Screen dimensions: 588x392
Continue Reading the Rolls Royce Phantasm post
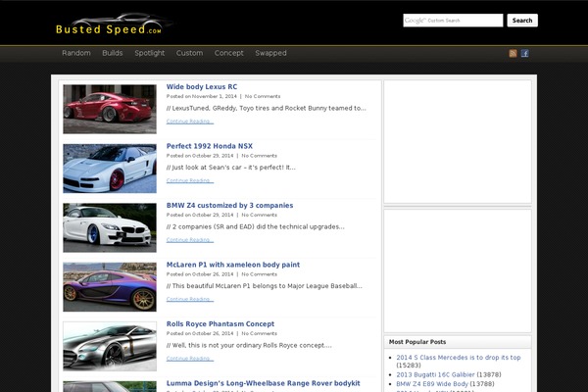tap(190, 359)
